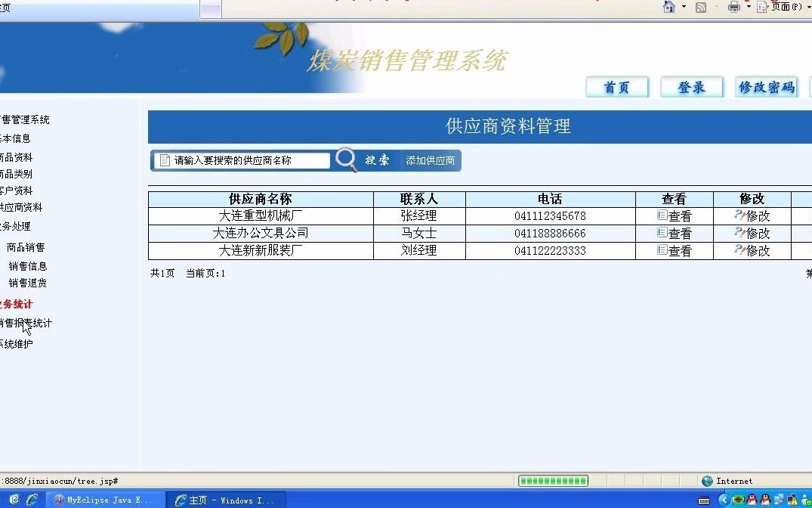Click the Home icon in the browser toolbar
The image size is (812, 508).
[669, 6]
